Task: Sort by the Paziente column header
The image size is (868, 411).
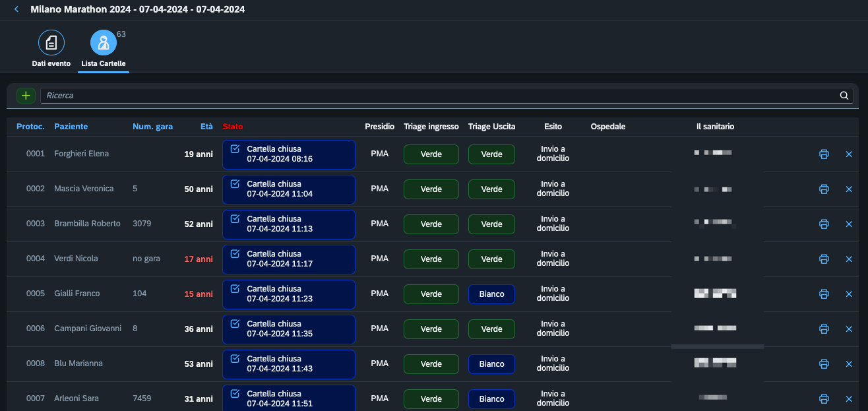Action: pos(71,127)
